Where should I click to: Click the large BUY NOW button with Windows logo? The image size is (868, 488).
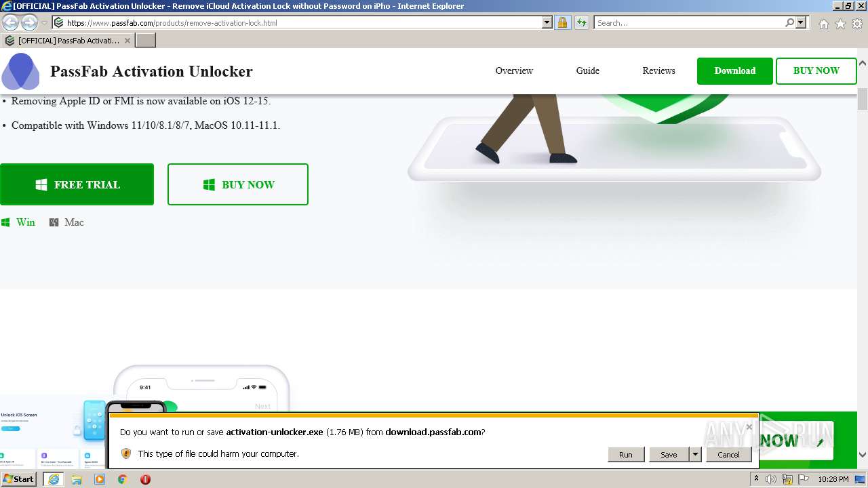238,184
